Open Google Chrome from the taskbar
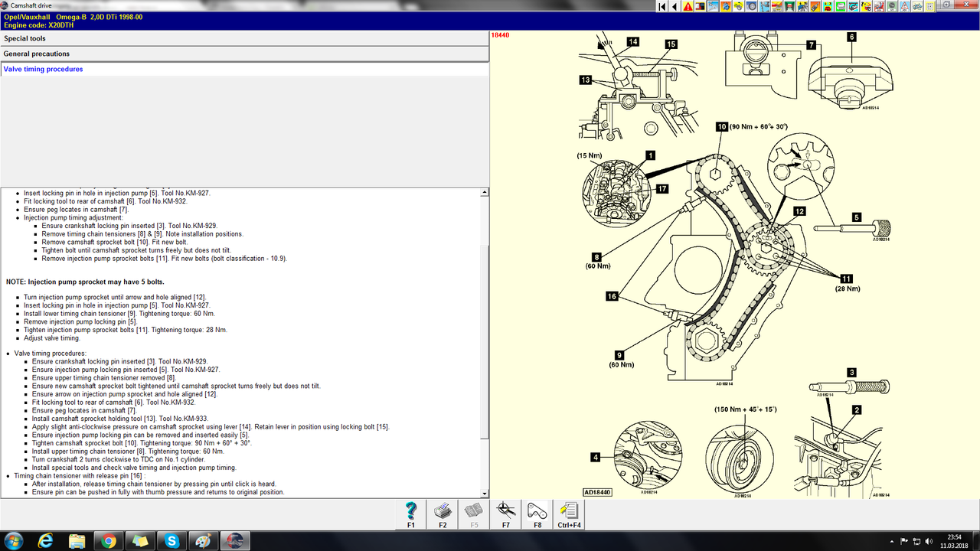Viewport: 980px width, 551px height. [108, 541]
